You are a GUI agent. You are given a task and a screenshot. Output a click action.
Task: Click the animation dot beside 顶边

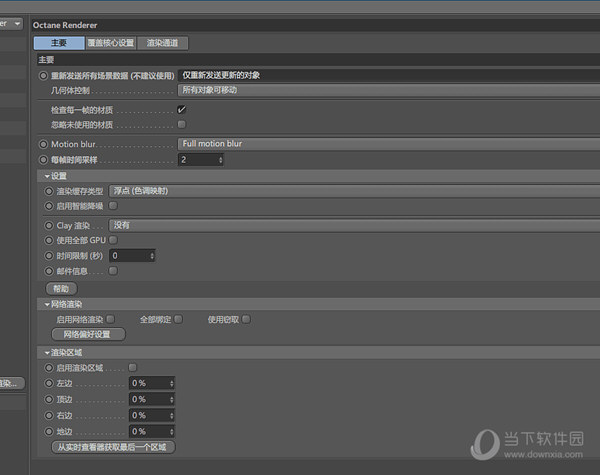49,399
